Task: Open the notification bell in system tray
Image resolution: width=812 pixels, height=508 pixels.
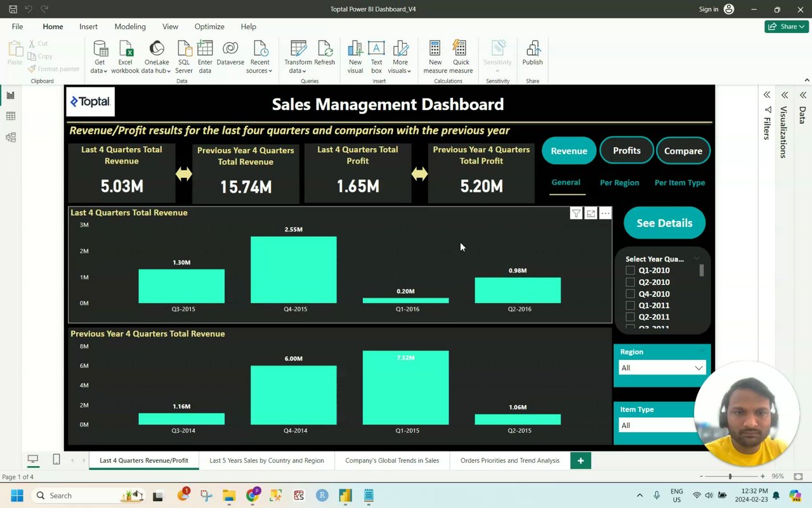Action: point(776,495)
